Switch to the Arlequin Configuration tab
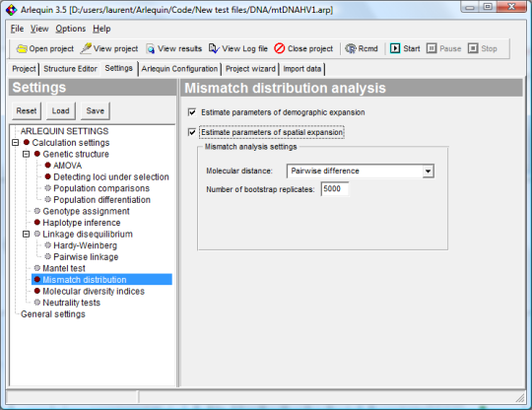The width and height of the screenshot is (532, 410). 179,69
